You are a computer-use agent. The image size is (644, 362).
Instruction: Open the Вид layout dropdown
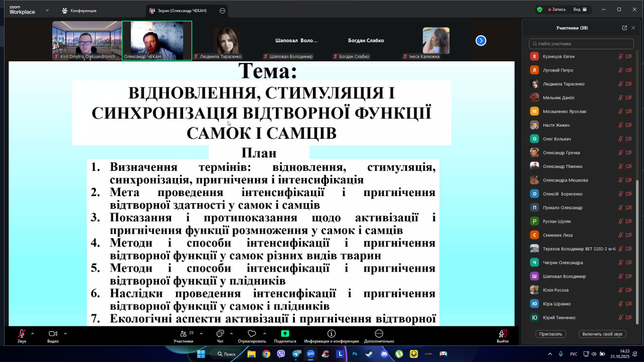pos(582,10)
